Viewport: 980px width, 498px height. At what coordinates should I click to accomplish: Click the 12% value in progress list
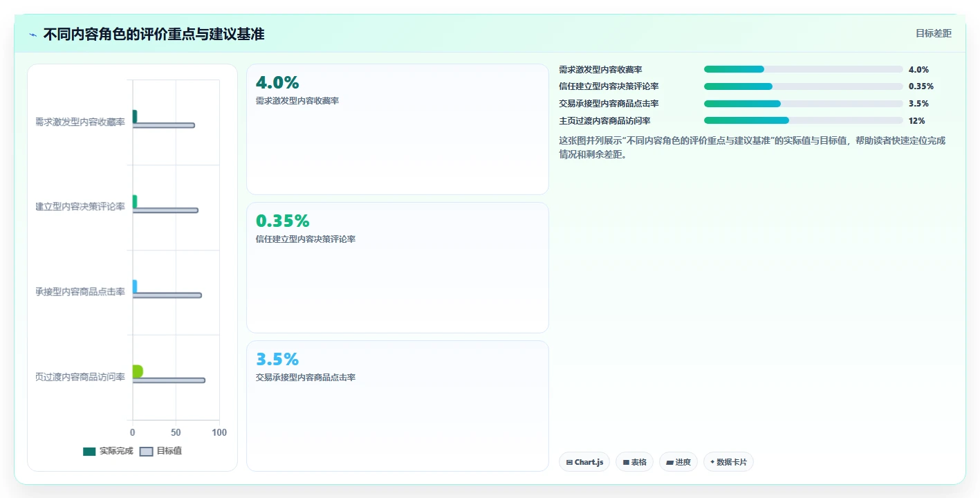coord(917,121)
